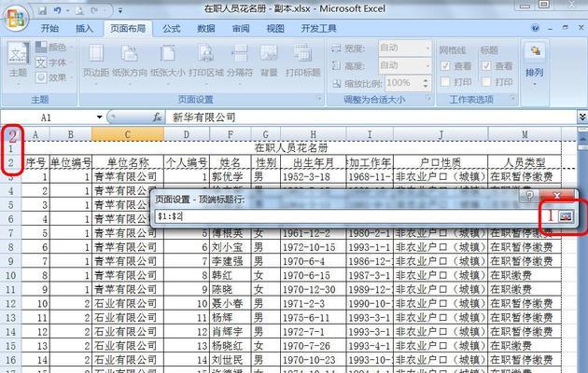Switch to the Developer (开发工具) tab
The image size is (588, 373).
click(x=319, y=29)
